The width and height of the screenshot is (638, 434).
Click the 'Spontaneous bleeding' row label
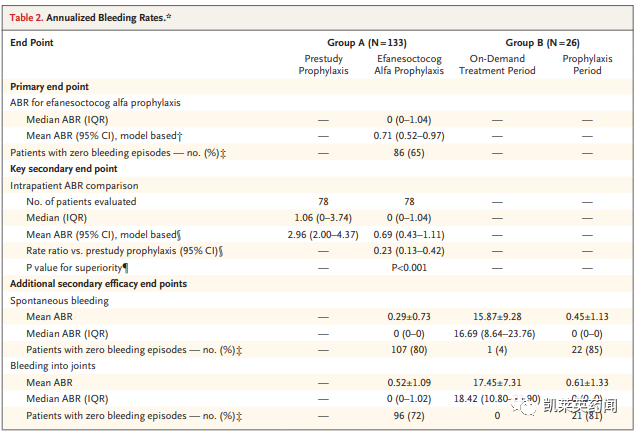point(59,300)
